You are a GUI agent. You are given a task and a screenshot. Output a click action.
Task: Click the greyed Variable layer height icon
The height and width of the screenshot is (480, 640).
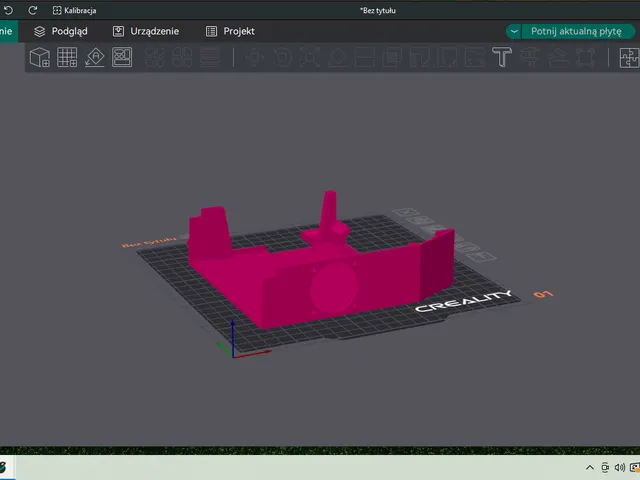click(210, 57)
